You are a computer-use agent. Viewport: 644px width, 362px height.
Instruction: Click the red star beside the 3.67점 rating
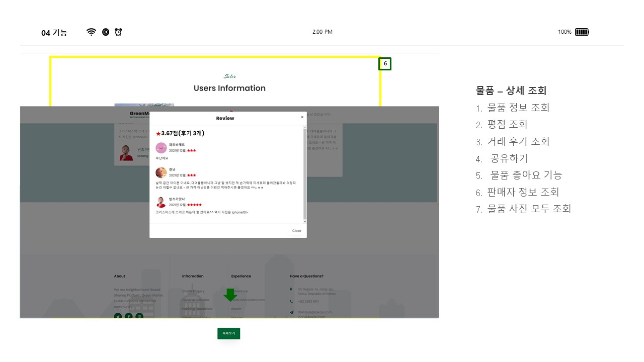coord(158,133)
